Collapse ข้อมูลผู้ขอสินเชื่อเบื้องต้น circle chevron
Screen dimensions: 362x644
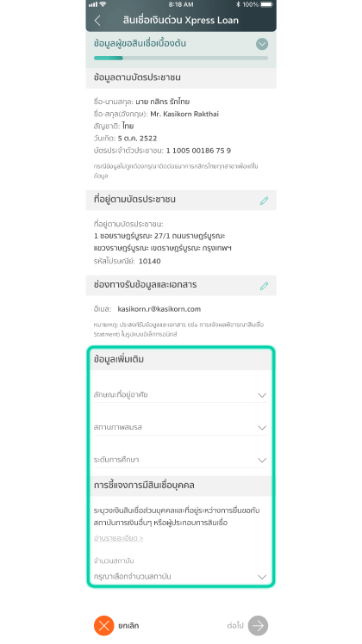pos(262,44)
